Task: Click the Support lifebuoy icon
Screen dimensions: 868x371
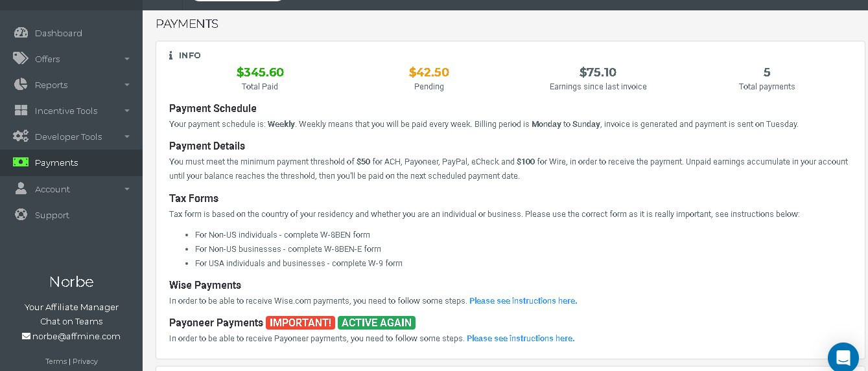Action: 21,215
